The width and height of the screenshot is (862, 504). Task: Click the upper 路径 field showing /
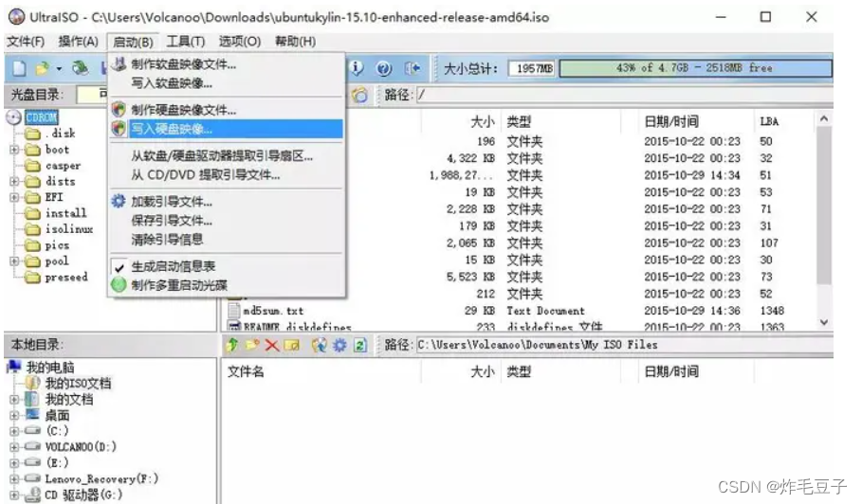pyautogui.click(x=624, y=95)
